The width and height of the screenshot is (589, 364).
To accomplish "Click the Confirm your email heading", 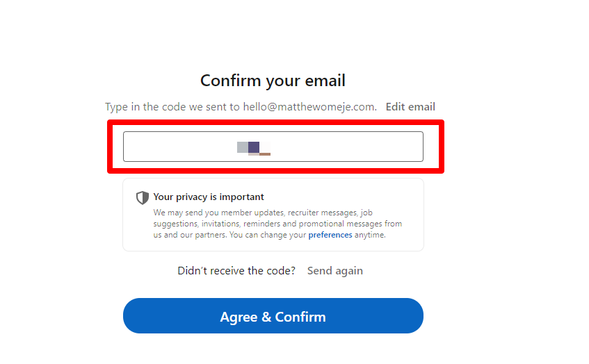I will pyautogui.click(x=273, y=81).
